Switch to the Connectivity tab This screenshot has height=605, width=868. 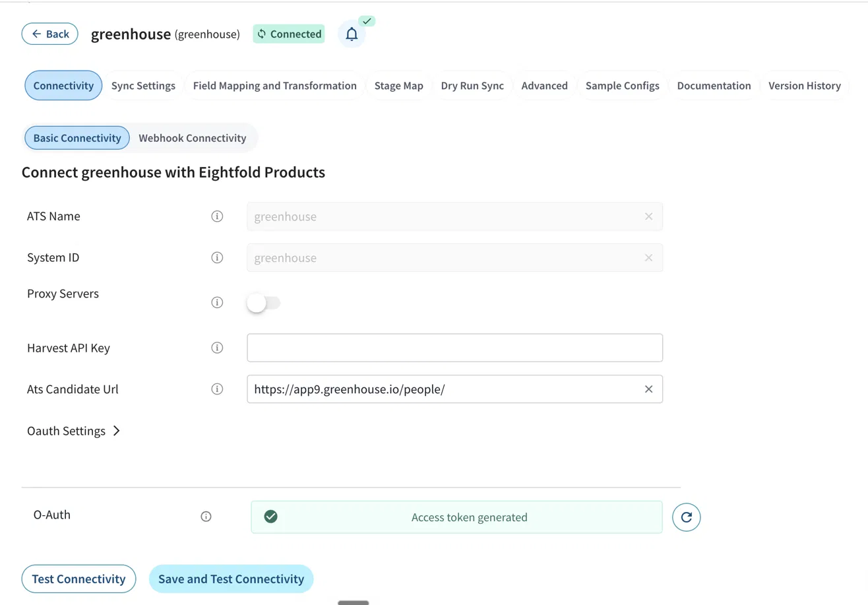pos(63,86)
